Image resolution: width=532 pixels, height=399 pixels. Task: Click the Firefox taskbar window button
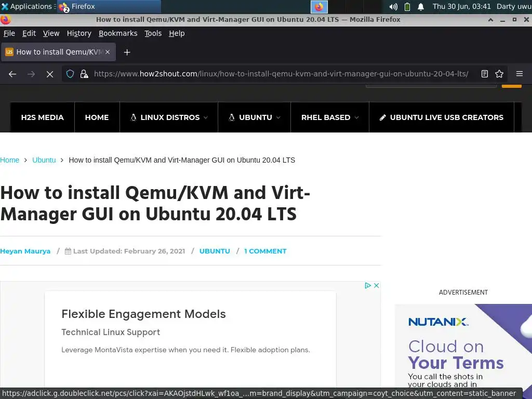tap(109, 6)
